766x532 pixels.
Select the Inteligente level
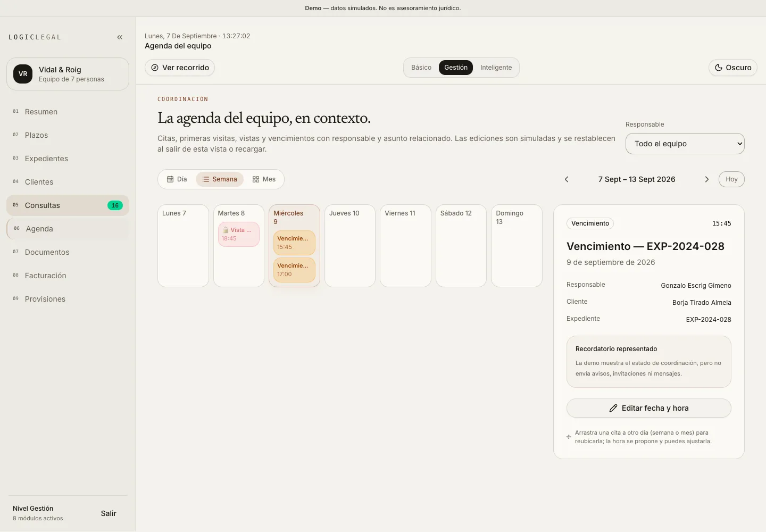496,68
